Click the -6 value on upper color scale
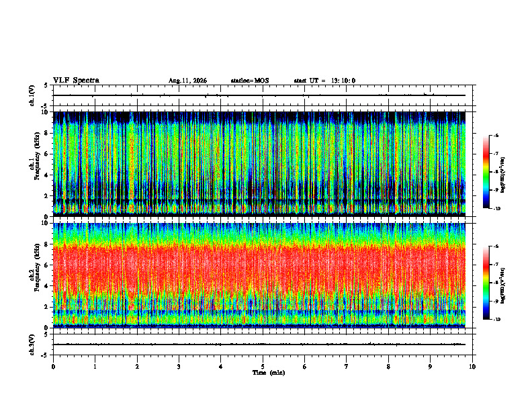The height and width of the screenshot is (411, 532). click(x=496, y=136)
